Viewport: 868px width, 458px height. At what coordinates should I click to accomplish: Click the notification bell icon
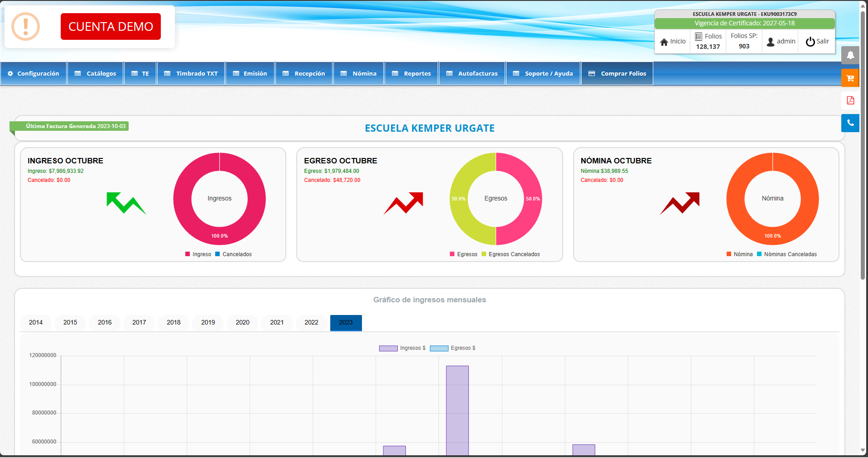[850, 55]
